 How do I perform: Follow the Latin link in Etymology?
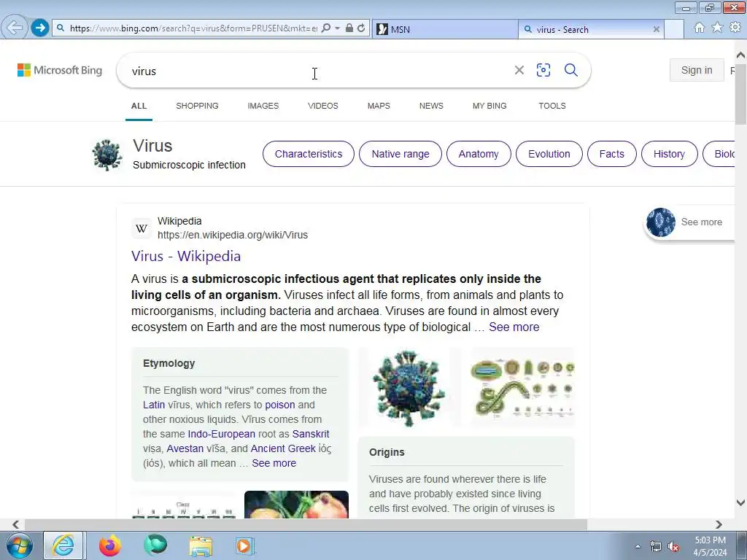coord(154,405)
